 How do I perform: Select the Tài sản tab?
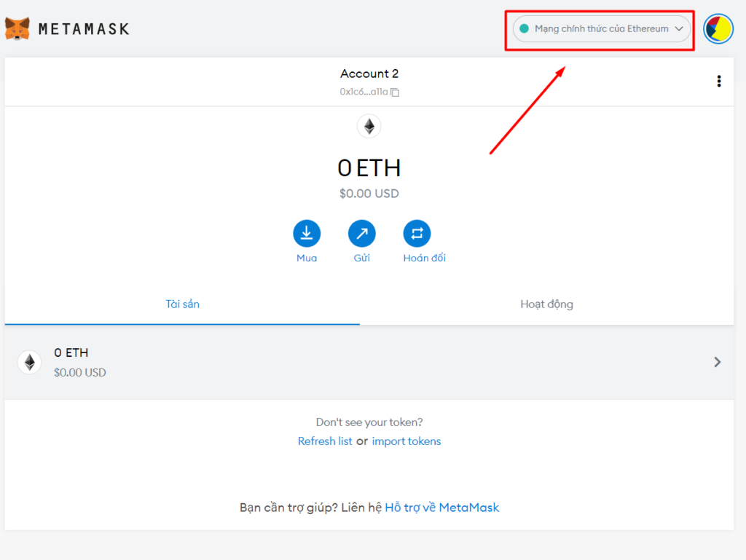[x=182, y=304]
